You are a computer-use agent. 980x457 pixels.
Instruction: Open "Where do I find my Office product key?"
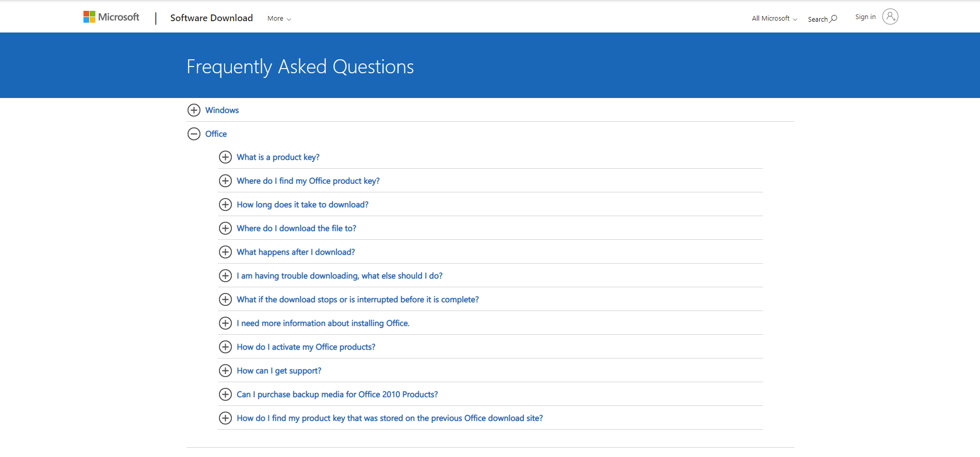tap(308, 181)
